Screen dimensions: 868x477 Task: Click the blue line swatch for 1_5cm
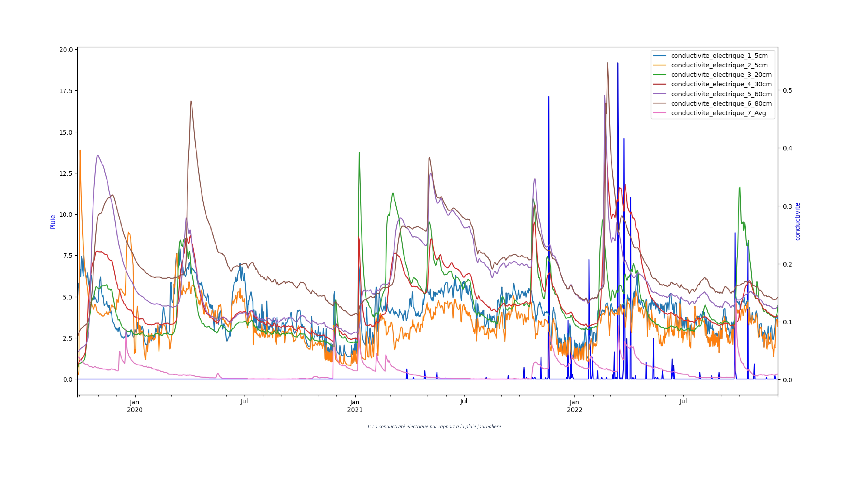659,56
